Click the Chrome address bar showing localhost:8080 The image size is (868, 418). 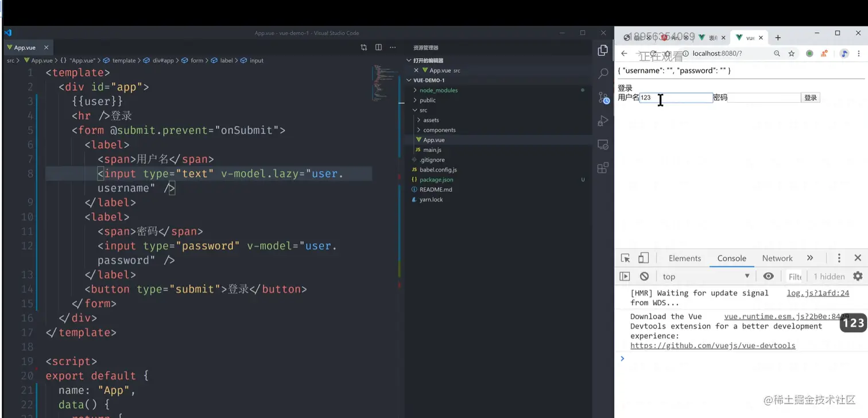(724, 53)
